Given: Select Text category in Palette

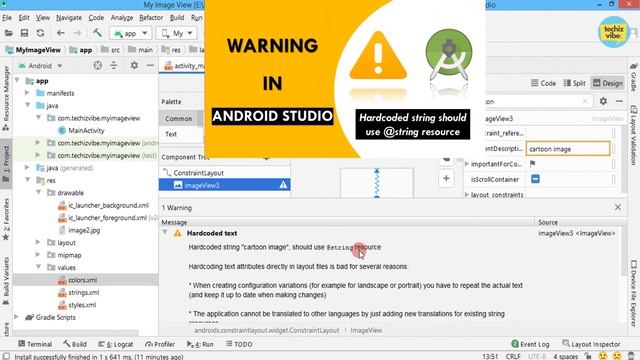Looking at the screenshot, I should tap(171, 134).
